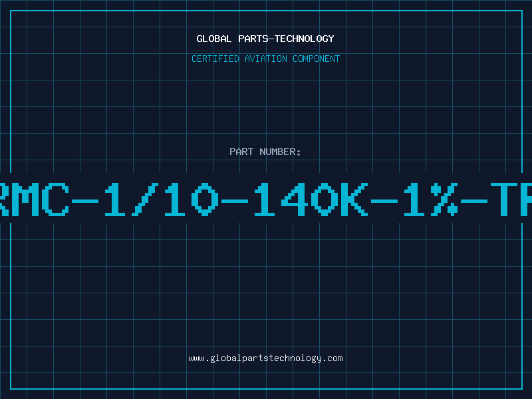This screenshot has height=399, width=532.
Task: Click the dash between RMC and 1/10
Action: tap(85, 201)
